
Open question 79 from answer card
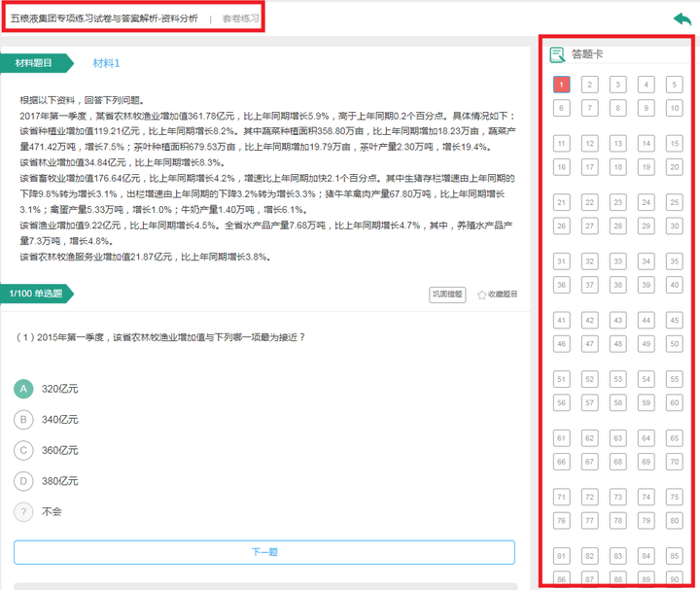pos(646,520)
